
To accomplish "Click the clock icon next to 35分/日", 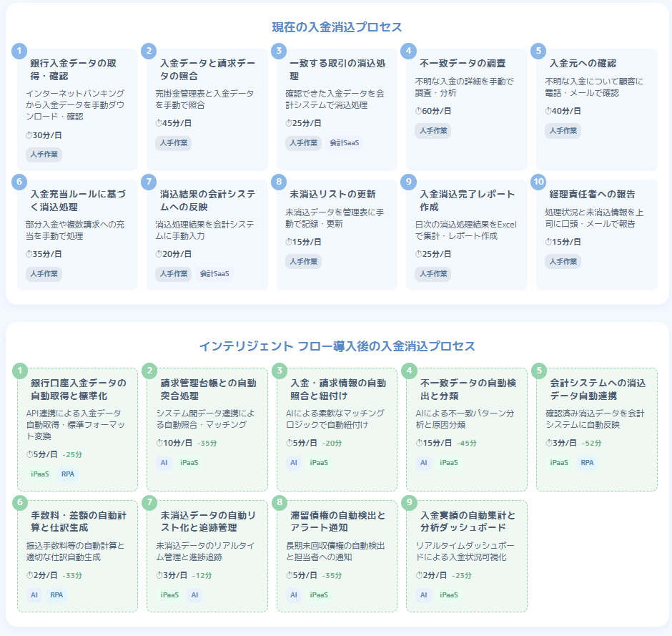I will [29, 254].
